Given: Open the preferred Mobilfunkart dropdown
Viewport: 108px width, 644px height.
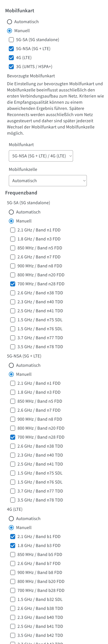Looking at the screenshot, I should coord(41,156).
